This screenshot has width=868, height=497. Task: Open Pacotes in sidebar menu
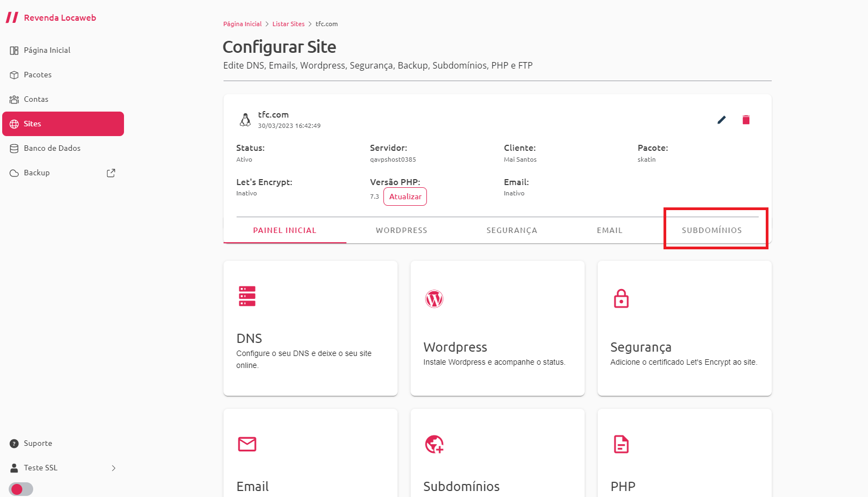click(63, 75)
